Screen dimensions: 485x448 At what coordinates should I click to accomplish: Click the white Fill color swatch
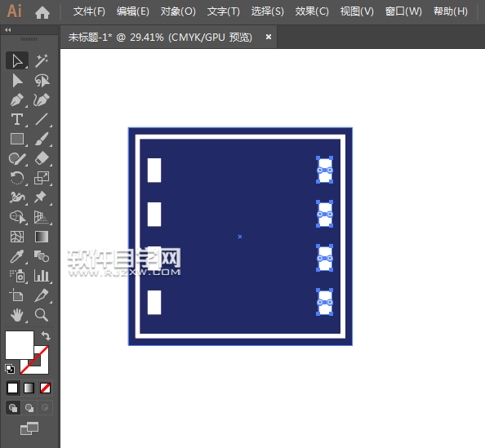[19, 344]
